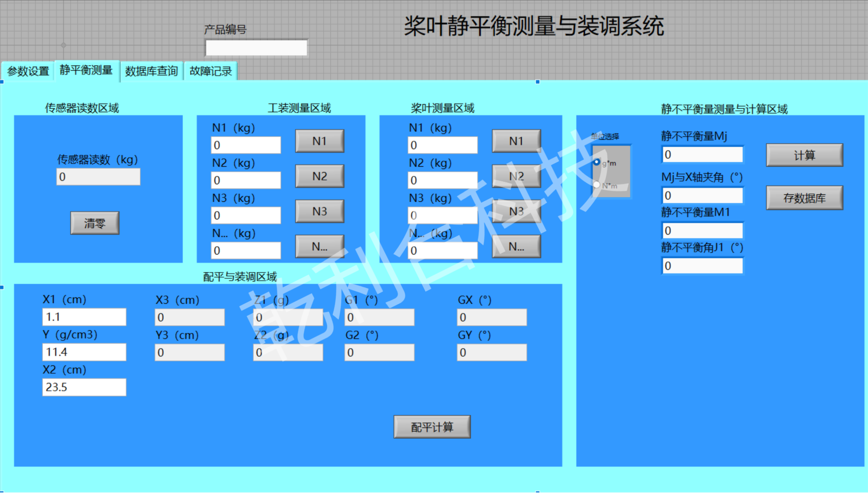Click the Y (g/cm3) input field
Image resolution: width=868 pixels, height=493 pixels.
click(x=84, y=352)
